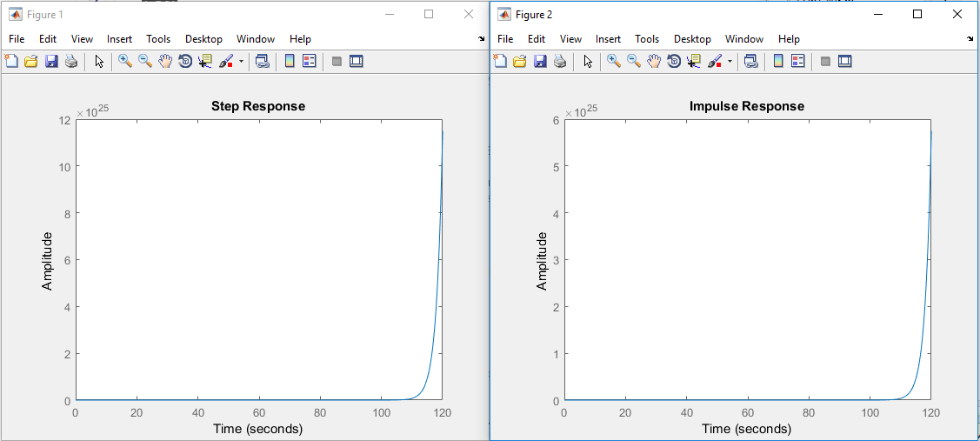The width and height of the screenshot is (980, 441).
Task: Select Rotate 3D tool in Figure 2
Action: pyautogui.click(x=675, y=61)
